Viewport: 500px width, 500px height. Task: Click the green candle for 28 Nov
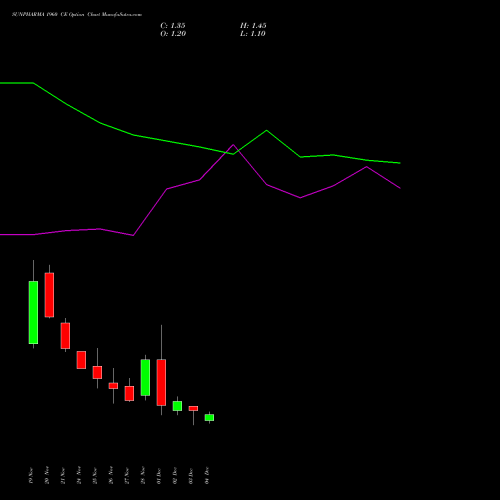(145, 377)
